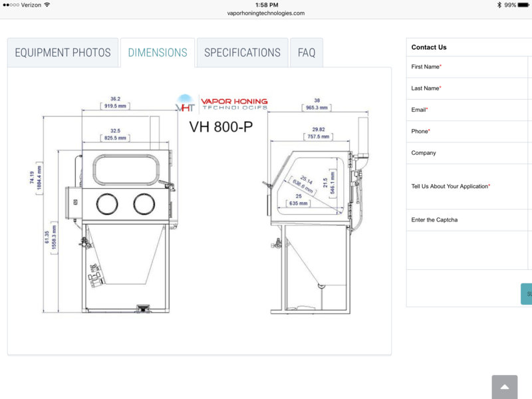Click the 1558.3 mm height dimension
The width and height of the screenshot is (532, 399).
55,237
